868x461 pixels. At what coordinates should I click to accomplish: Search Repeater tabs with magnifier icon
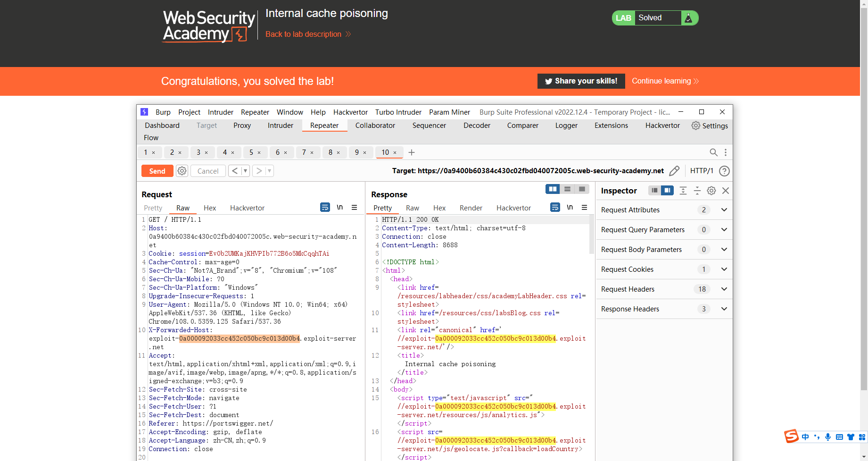click(x=713, y=152)
